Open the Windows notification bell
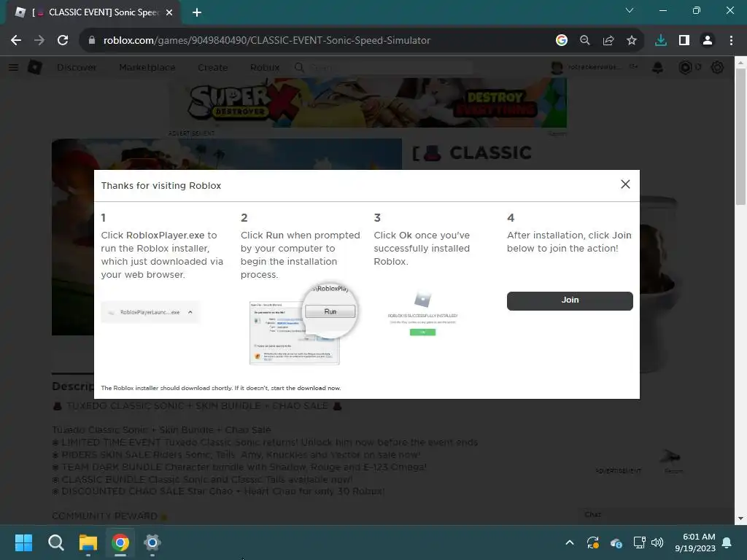The image size is (747, 560). tap(727, 542)
